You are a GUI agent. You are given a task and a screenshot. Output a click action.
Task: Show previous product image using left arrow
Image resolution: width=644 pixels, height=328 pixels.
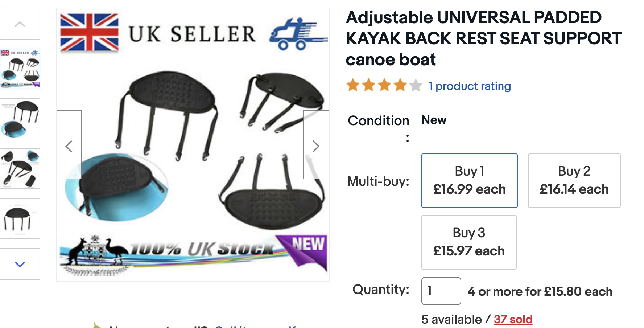click(x=69, y=146)
